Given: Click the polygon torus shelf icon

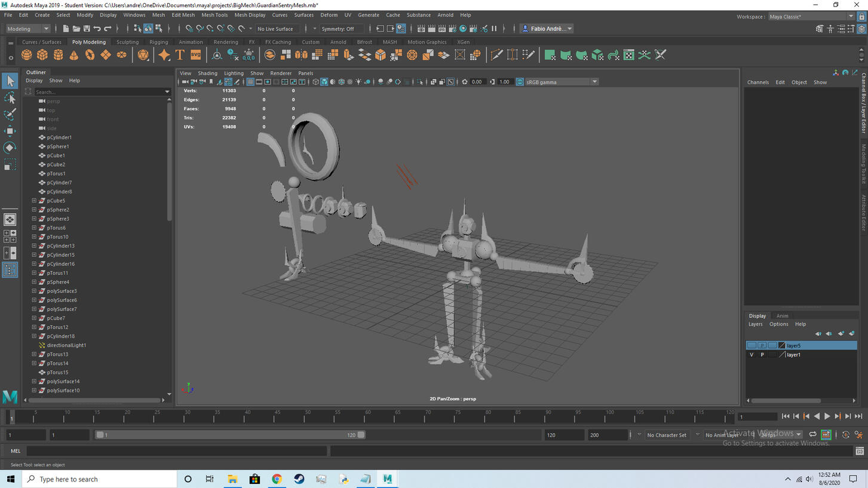Looking at the screenshot, I should click(x=90, y=55).
